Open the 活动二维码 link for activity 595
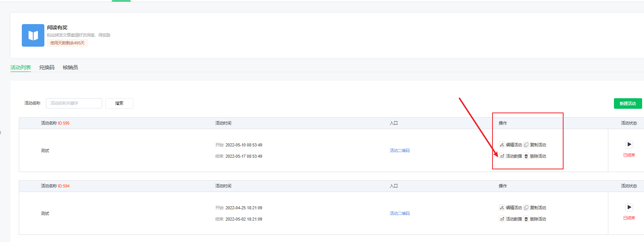644x242 pixels. tap(400, 151)
